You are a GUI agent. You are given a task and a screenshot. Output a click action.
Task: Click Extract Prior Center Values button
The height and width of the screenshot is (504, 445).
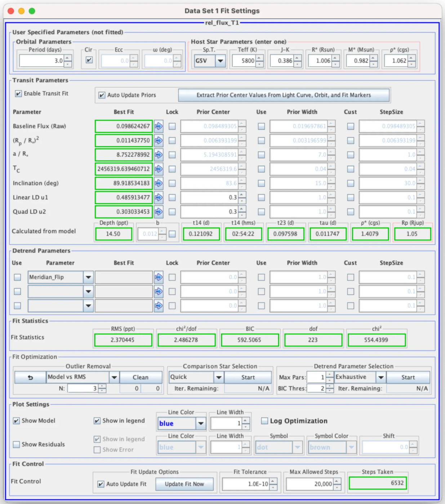coord(283,95)
